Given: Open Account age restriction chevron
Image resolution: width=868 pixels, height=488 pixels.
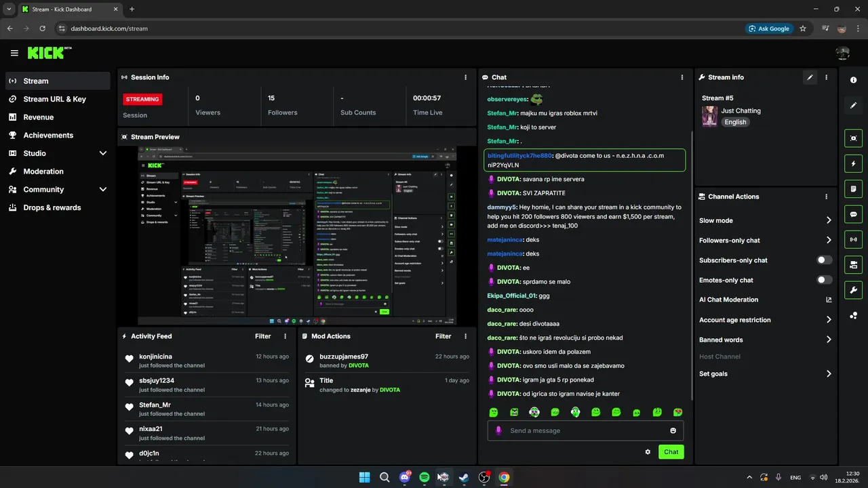Looking at the screenshot, I should tap(829, 320).
